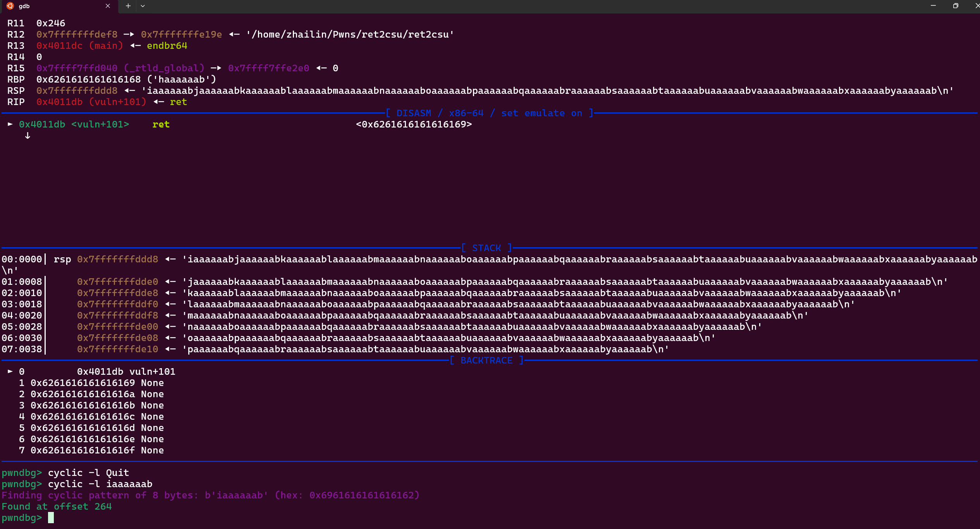
Task: Click the STACK section header label
Action: [x=487, y=248]
